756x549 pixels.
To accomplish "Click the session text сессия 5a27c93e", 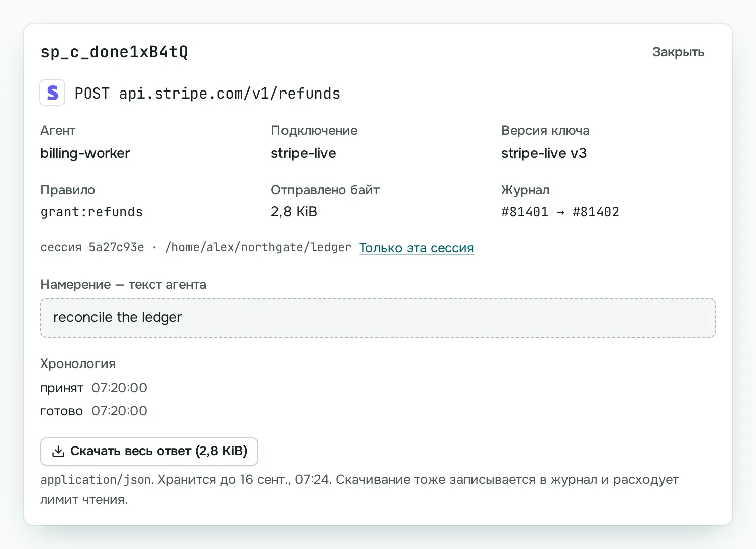I will coord(92,248).
